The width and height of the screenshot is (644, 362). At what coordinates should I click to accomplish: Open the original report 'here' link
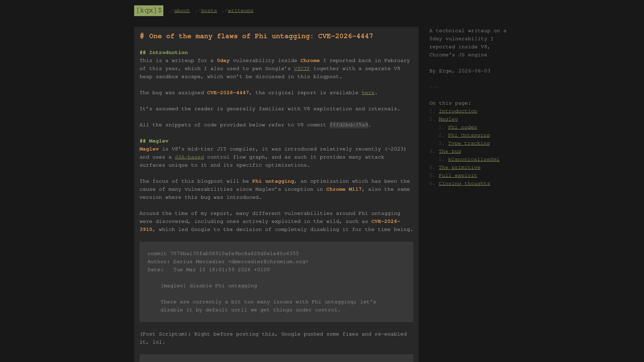(x=368, y=93)
